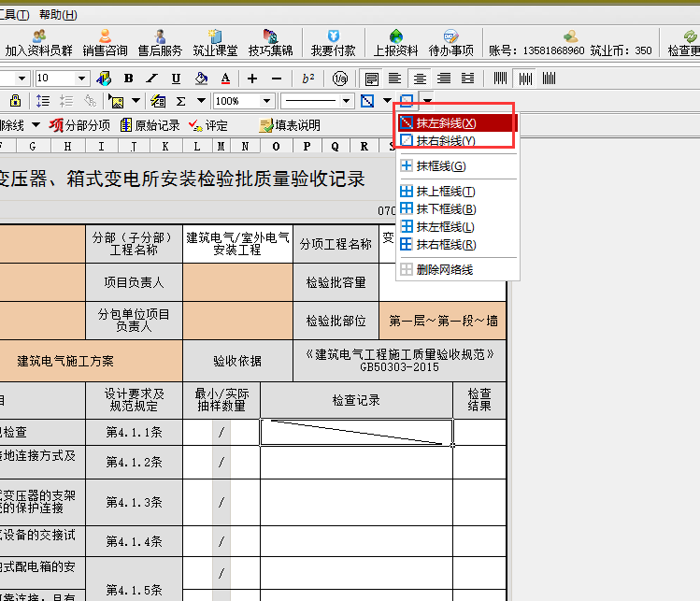This screenshot has width=700, height=601.
Task: Click 上报资料 upload data icon
Action: 395,43
